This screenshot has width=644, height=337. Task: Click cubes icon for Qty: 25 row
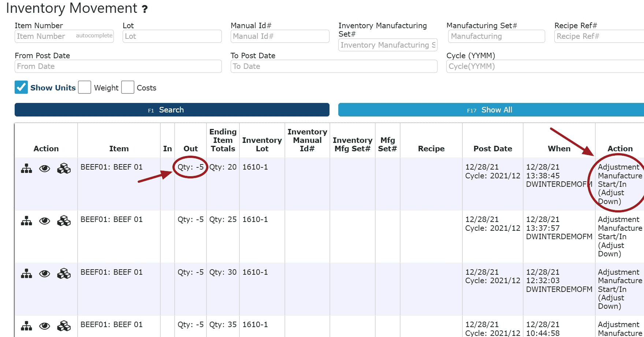pyautogui.click(x=64, y=221)
